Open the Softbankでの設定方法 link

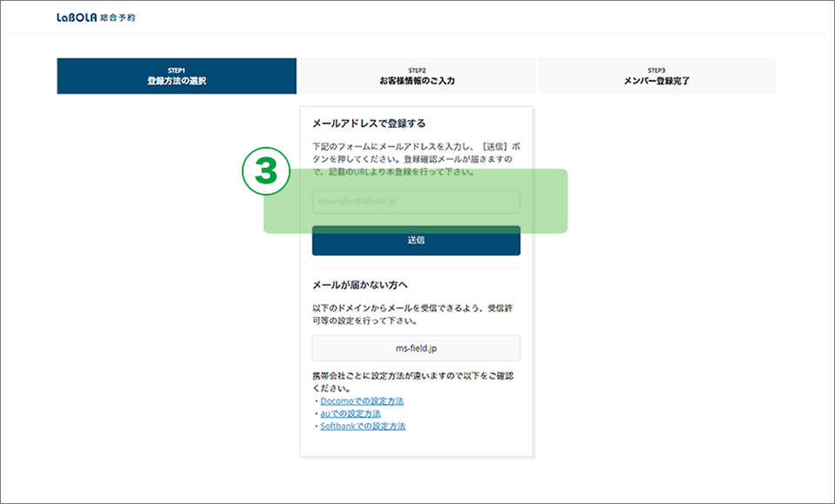point(363,427)
